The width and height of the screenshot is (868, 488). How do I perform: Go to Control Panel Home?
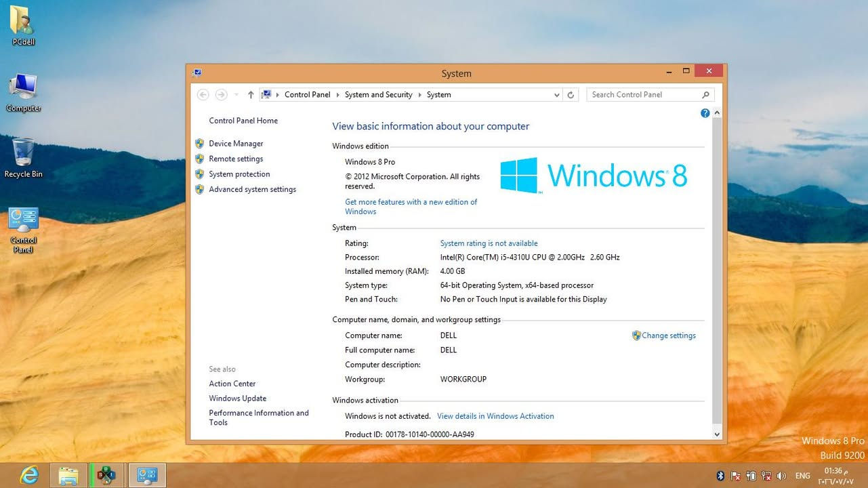[243, 121]
